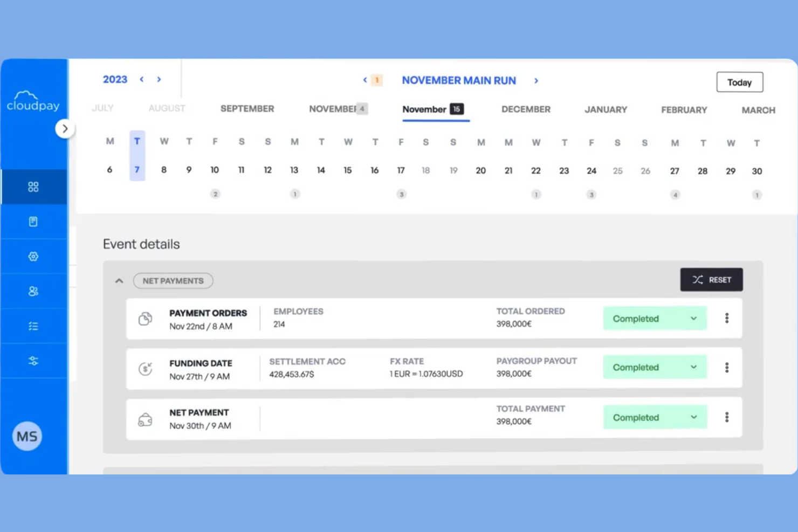Open the documents icon in sidebar

33,222
